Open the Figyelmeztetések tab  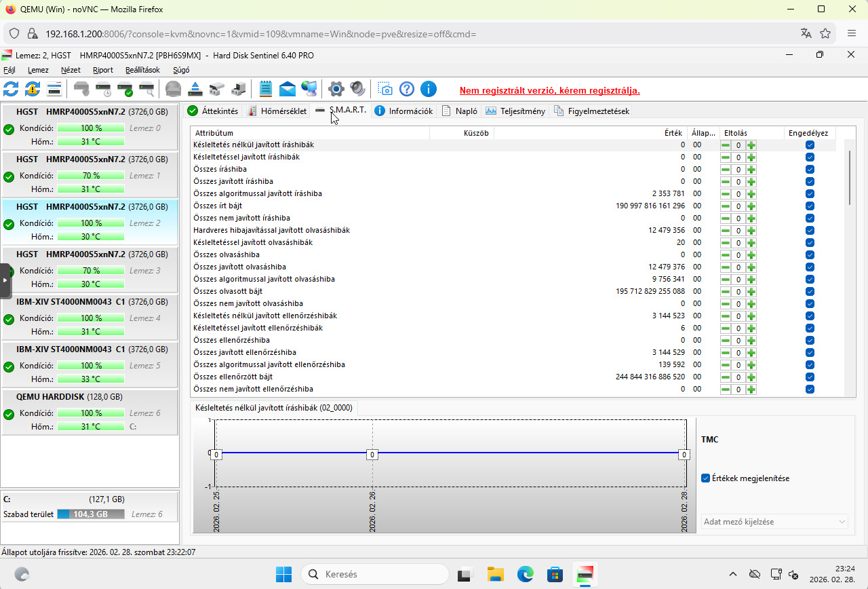(x=591, y=111)
